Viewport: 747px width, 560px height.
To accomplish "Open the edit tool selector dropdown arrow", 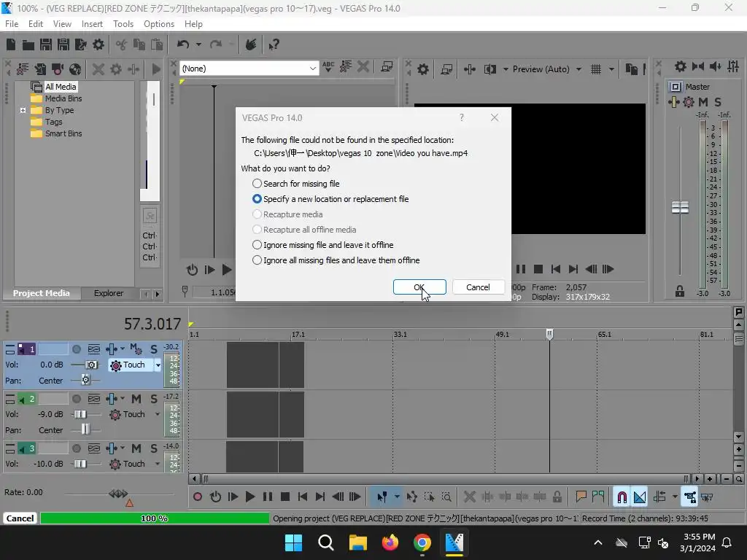I will click(397, 497).
